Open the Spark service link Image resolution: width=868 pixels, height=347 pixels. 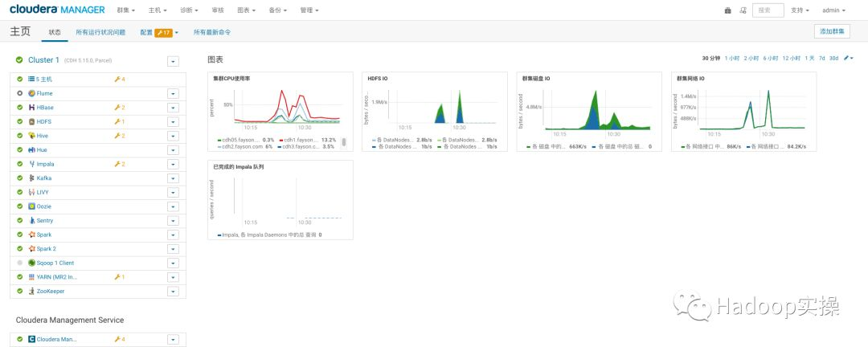point(44,235)
